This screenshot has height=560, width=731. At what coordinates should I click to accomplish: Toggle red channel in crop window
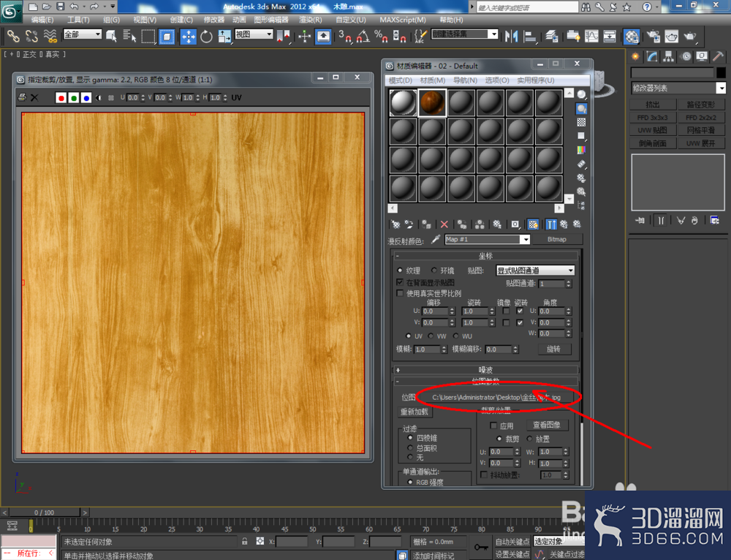(61, 97)
